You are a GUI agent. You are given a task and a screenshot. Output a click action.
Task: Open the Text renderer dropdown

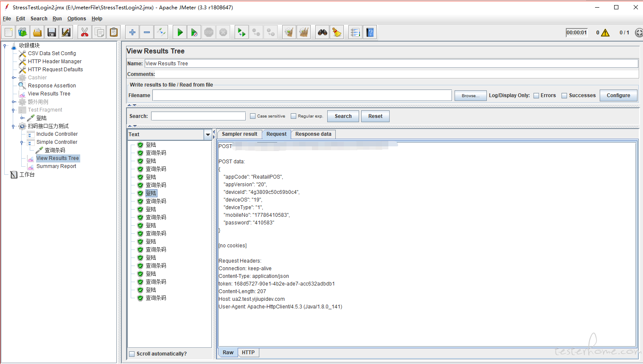coord(208,135)
